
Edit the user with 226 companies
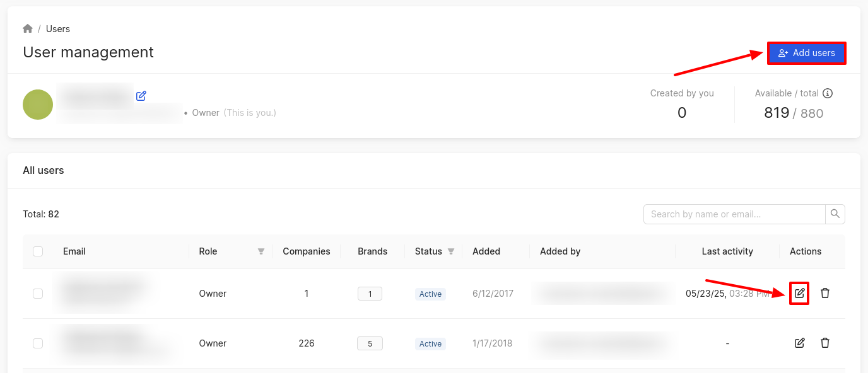[799, 343]
